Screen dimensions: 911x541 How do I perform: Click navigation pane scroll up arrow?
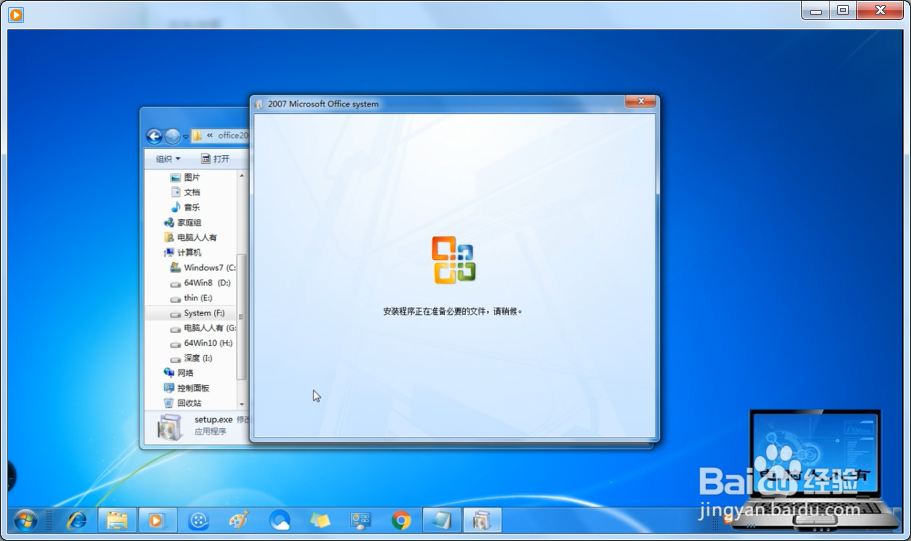click(242, 176)
